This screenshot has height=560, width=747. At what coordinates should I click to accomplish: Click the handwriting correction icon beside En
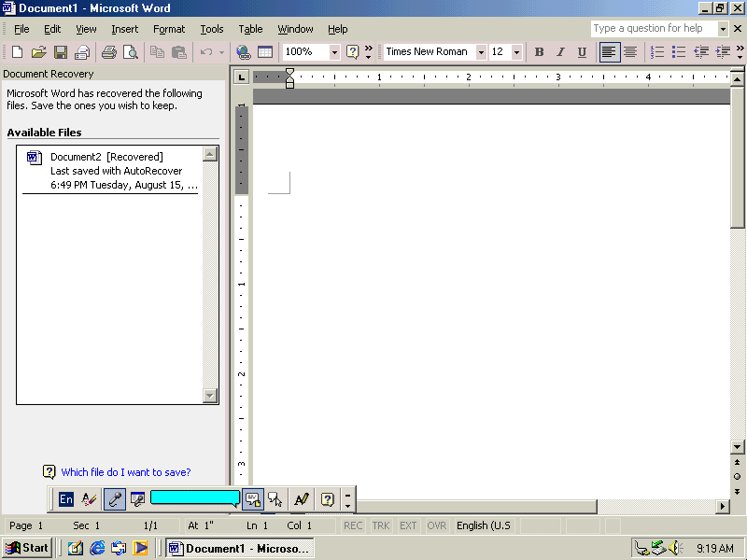(89, 499)
